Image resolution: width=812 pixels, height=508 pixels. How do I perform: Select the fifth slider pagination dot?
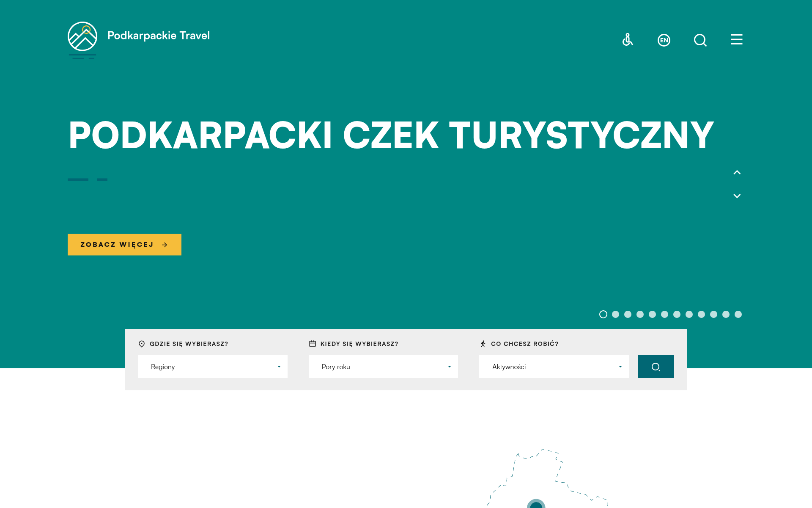point(653,314)
